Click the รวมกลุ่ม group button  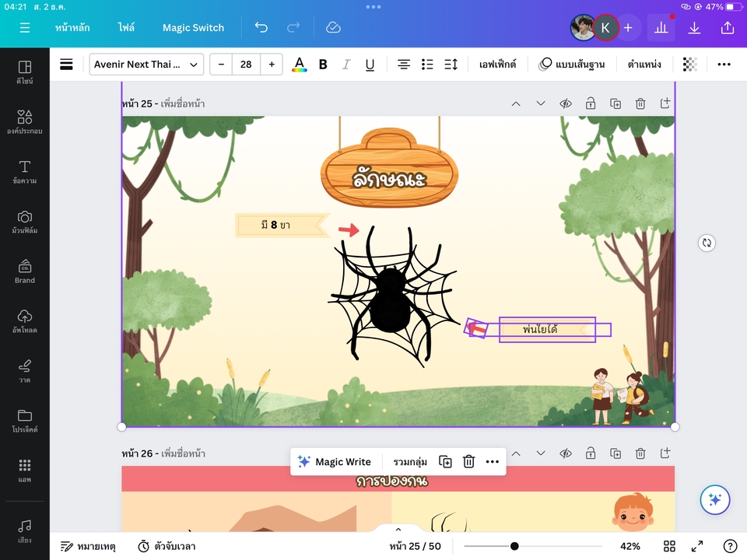point(410,462)
